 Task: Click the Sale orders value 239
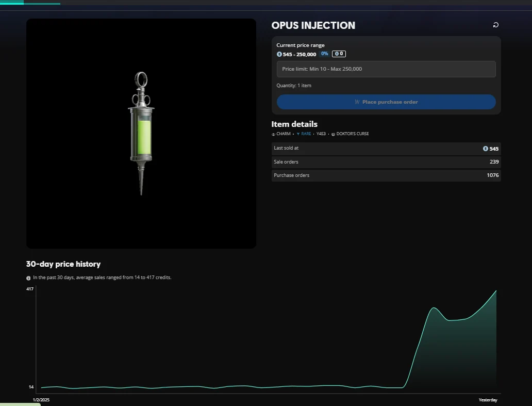pos(494,162)
